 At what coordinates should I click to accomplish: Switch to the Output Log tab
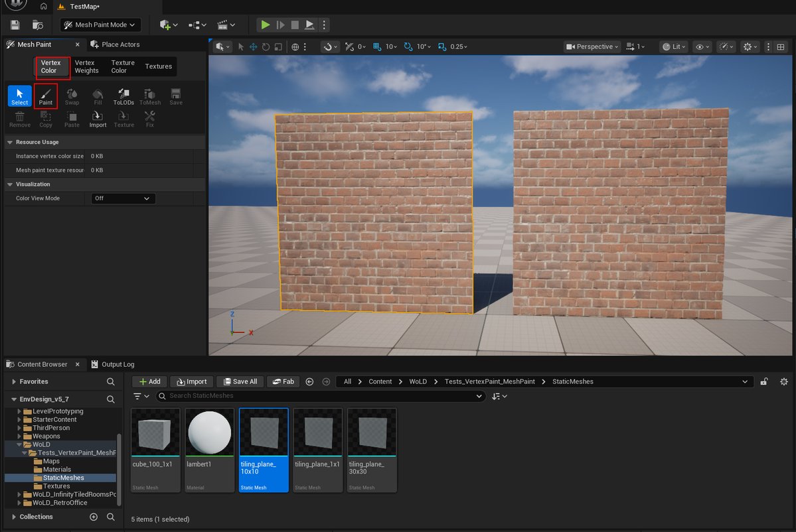tap(113, 365)
